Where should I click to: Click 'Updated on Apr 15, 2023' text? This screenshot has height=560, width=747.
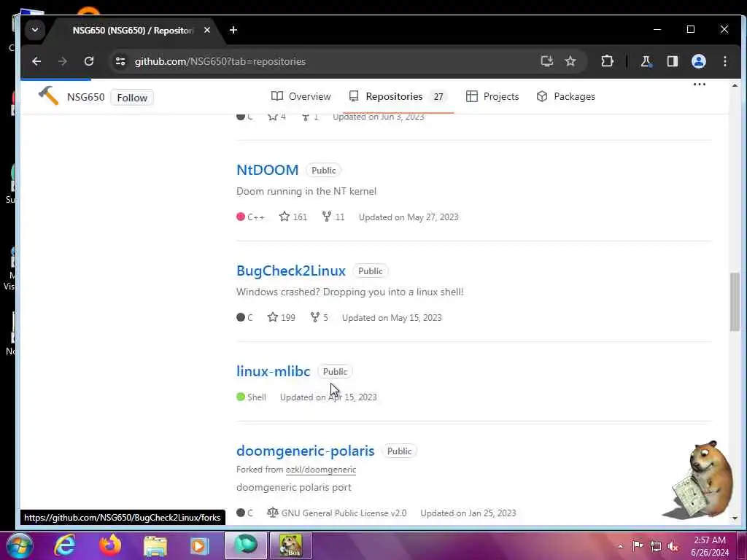pos(328,397)
